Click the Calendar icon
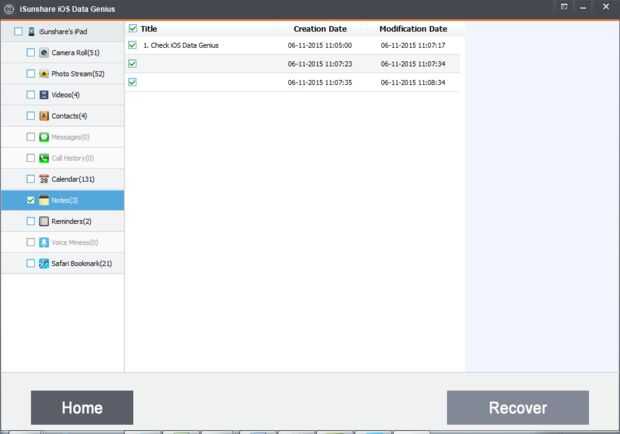620x434 pixels. click(44, 179)
